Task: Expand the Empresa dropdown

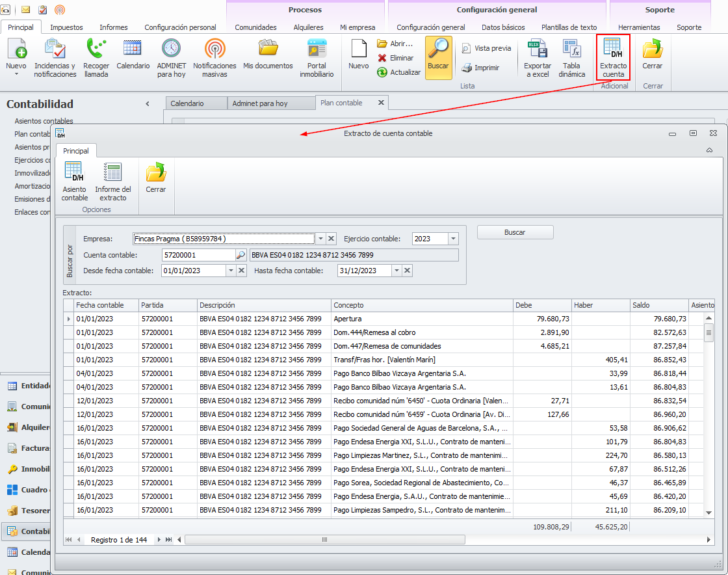Action: (x=320, y=239)
